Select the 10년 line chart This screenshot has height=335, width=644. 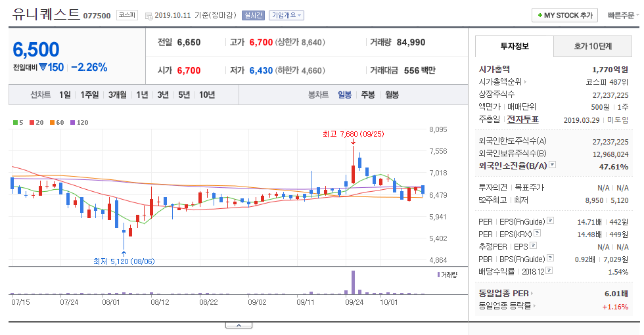207,95
